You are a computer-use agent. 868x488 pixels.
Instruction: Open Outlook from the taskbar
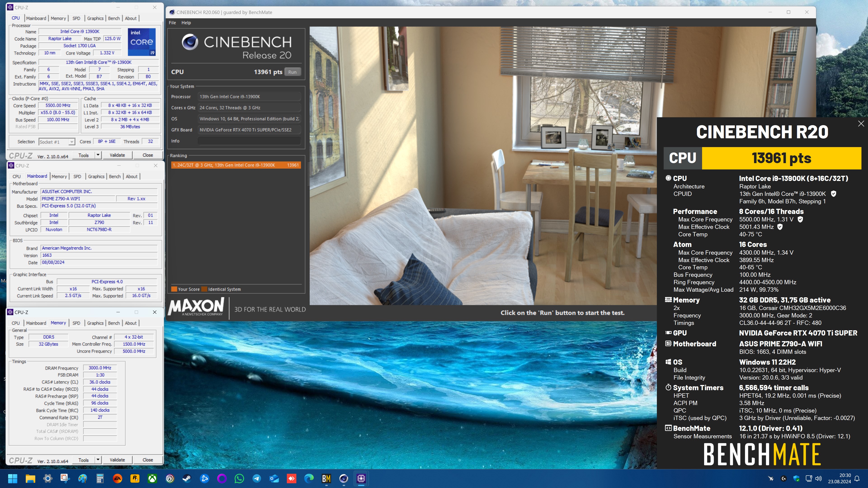coord(274,478)
